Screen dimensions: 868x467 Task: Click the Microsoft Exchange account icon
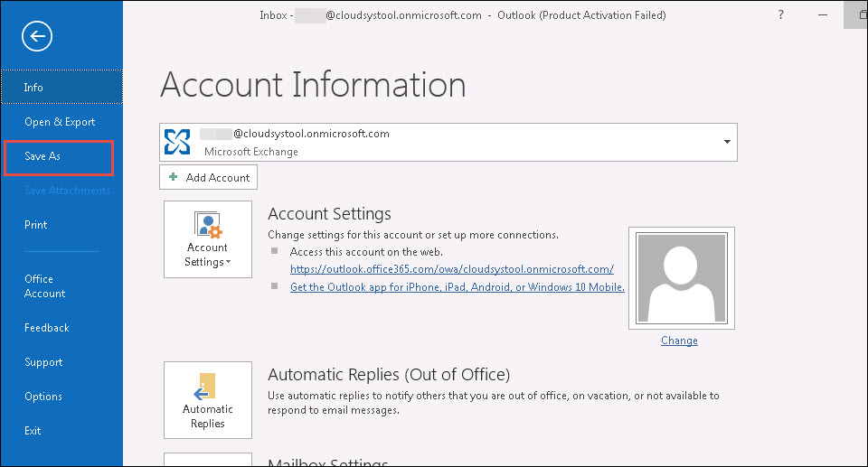[177, 142]
